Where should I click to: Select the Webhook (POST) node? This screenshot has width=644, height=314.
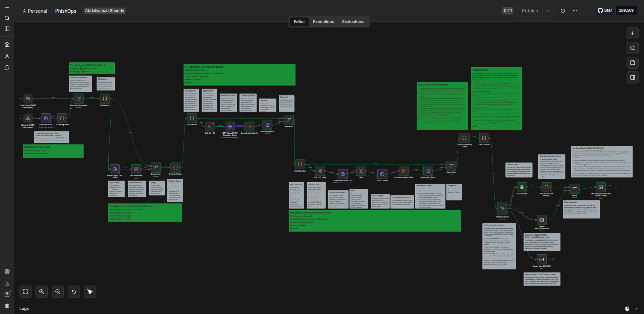[28, 118]
